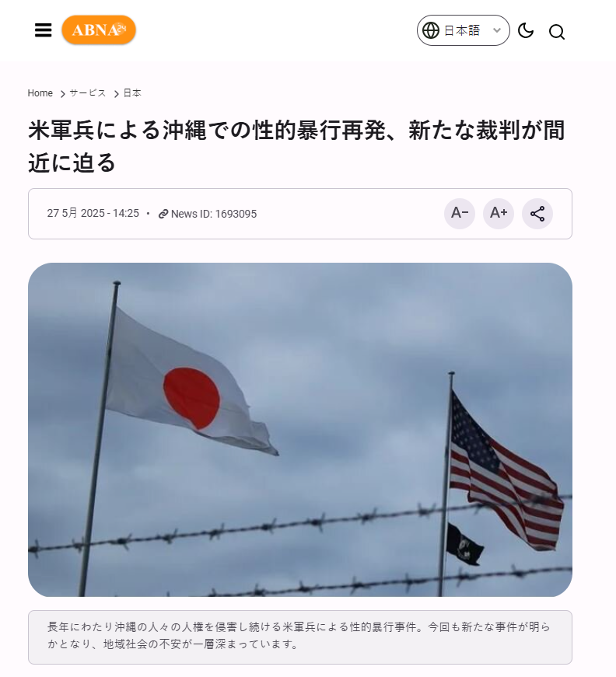Click the globe language icon
Viewport: 616px width, 677px height.
(x=431, y=30)
